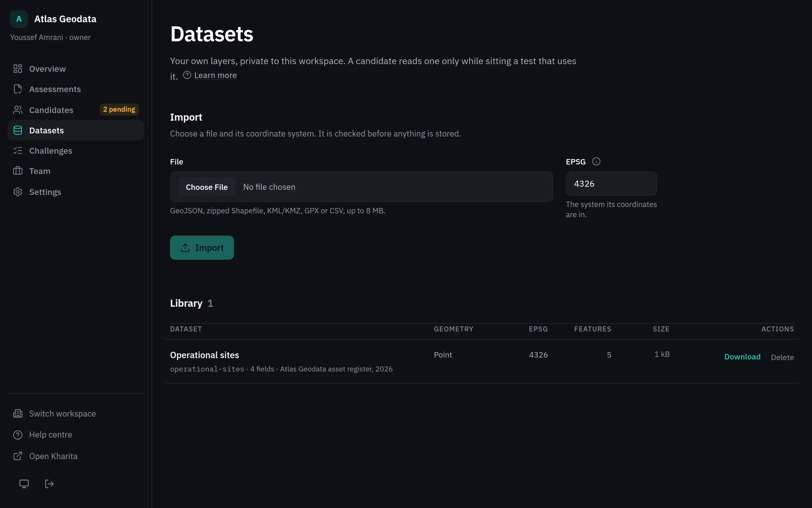Click the operational-sites slug text

pyautogui.click(x=207, y=369)
